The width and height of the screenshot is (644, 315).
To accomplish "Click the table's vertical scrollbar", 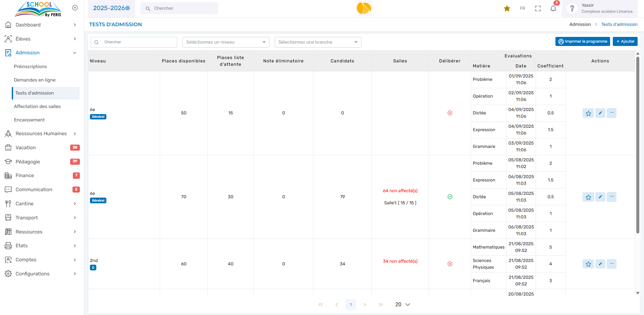I will 638,144.
